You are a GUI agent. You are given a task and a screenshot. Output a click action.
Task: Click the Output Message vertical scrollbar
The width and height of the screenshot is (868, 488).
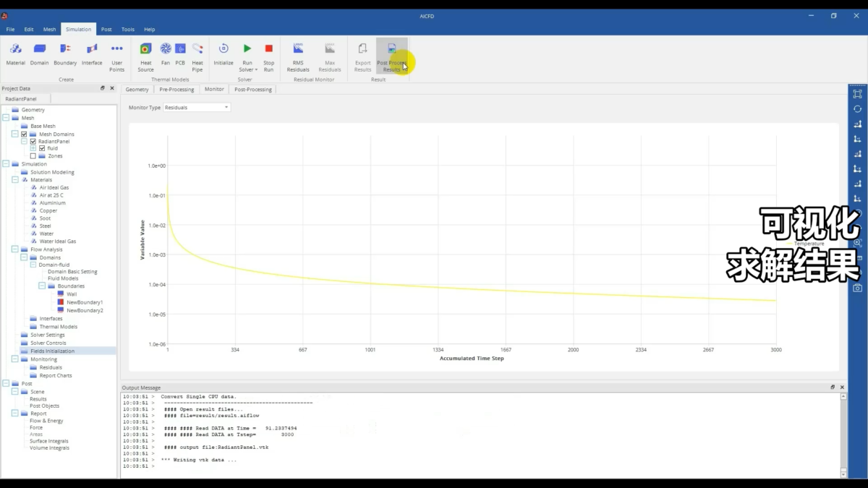(x=842, y=435)
